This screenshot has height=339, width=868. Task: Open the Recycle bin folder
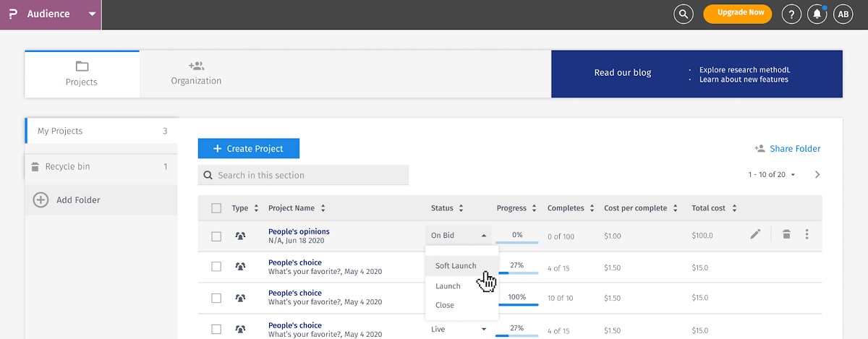[x=101, y=166]
